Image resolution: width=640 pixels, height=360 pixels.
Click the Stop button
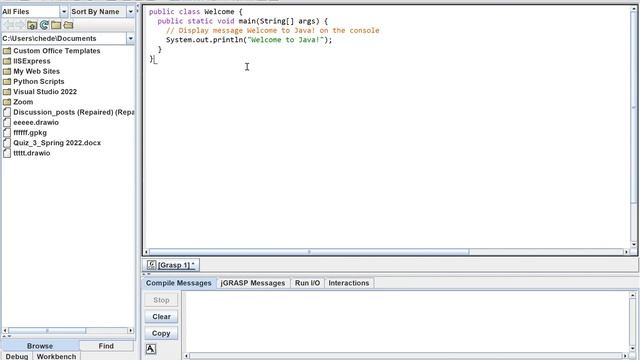click(x=161, y=300)
